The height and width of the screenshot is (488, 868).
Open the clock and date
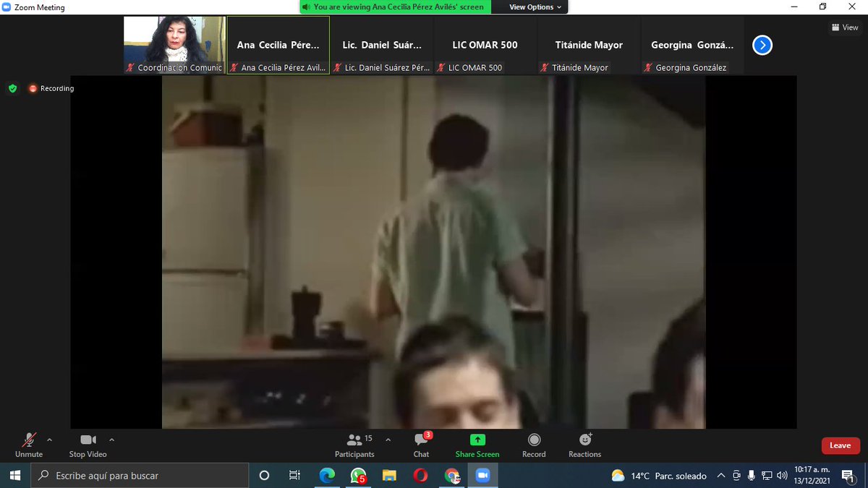812,476
